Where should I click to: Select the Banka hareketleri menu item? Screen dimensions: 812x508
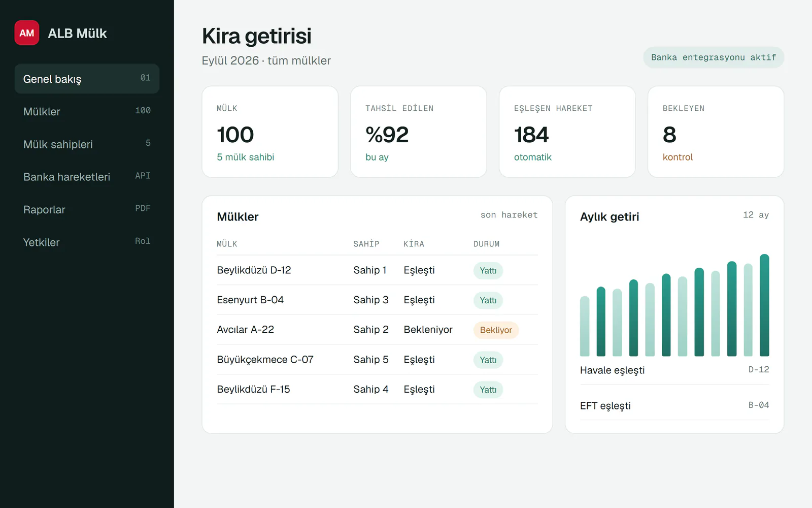coord(87,177)
